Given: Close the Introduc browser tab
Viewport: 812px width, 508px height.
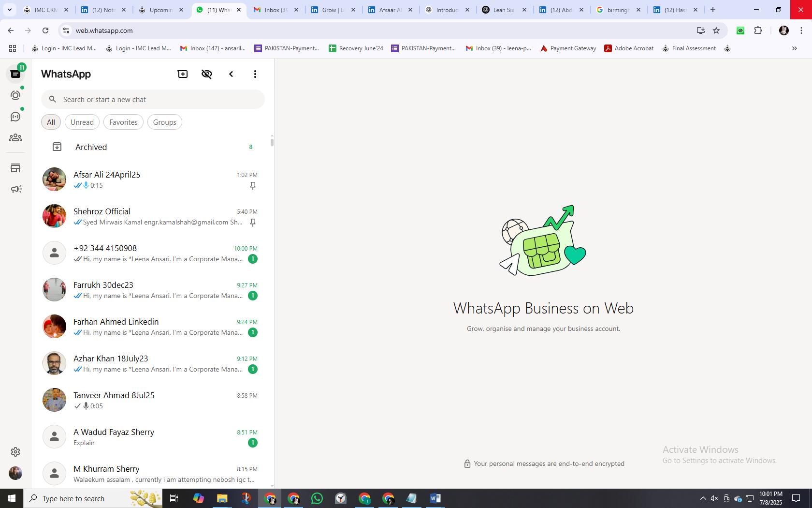Looking at the screenshot, I should (467, 10).
